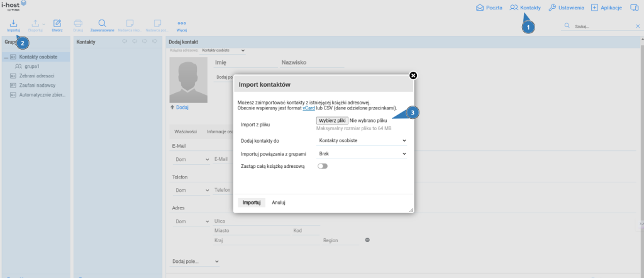Focus the Kraj country field
This screenshot has height=278, width=644.
(x=266, y=240)
